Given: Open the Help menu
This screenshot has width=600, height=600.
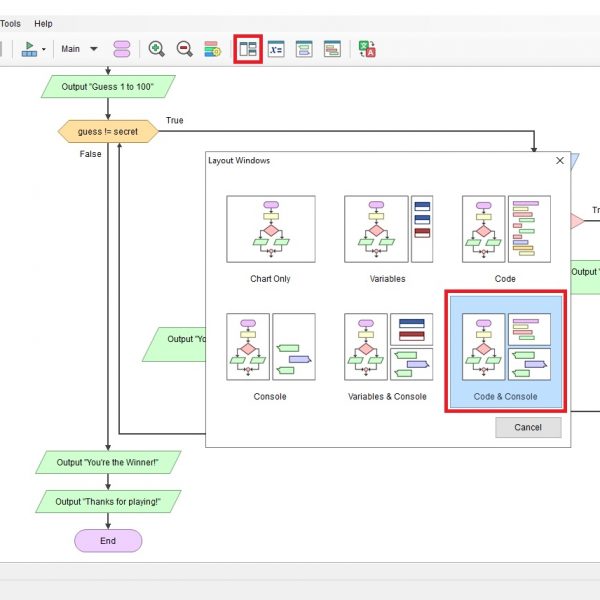Looking at the screenshot, I should tap(43, 23).
